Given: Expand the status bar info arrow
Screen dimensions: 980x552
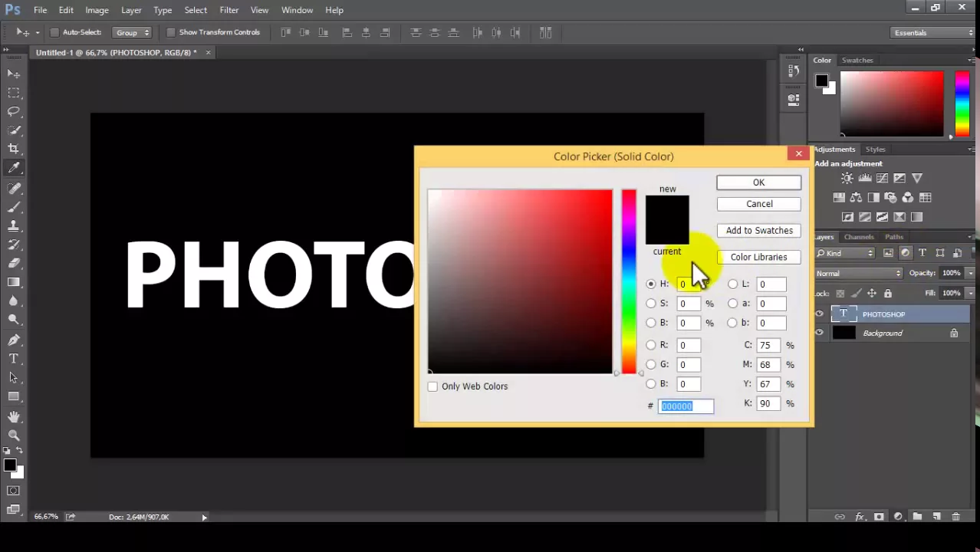Looking at the screenshot, I should (x=204, y=517).
